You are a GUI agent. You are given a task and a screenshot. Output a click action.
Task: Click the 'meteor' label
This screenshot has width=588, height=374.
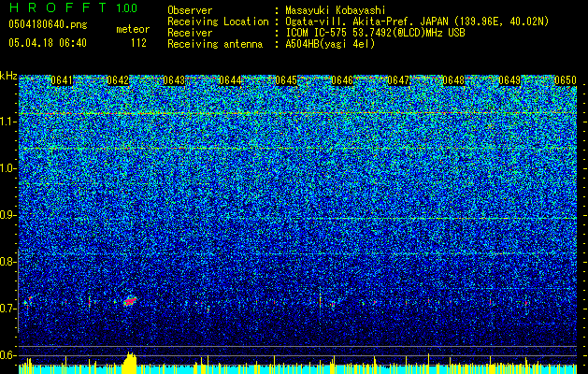click(133, 29)
